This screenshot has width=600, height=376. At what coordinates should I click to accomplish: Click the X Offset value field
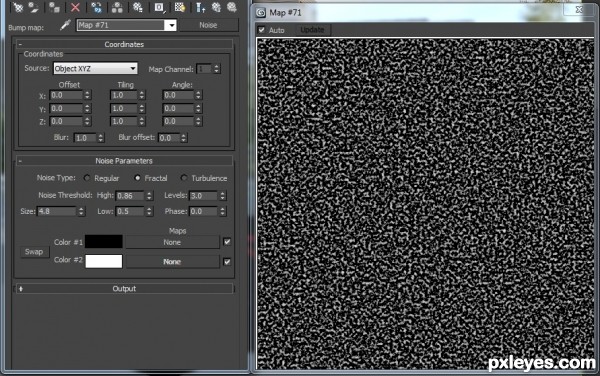(66, 95)
